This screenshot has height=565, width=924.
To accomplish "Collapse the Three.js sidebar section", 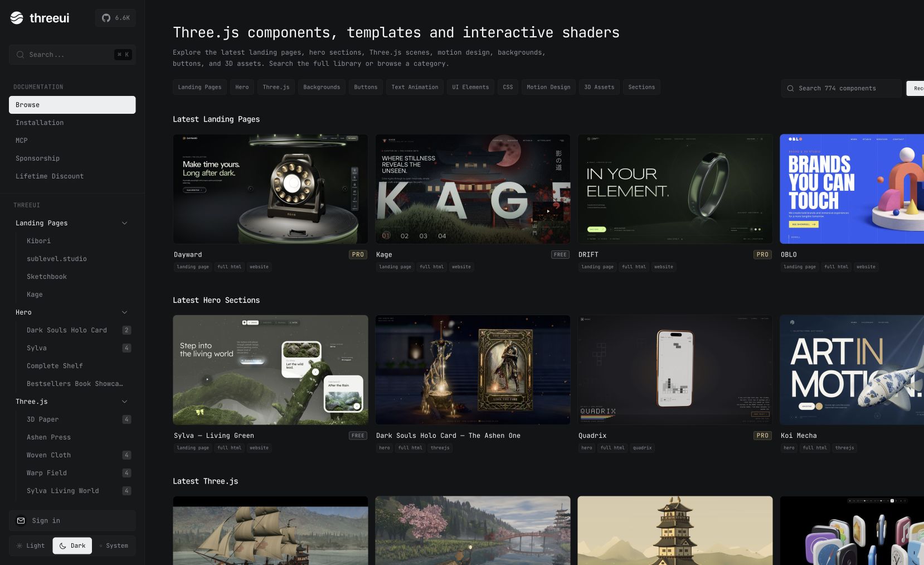I will point(125,402).
